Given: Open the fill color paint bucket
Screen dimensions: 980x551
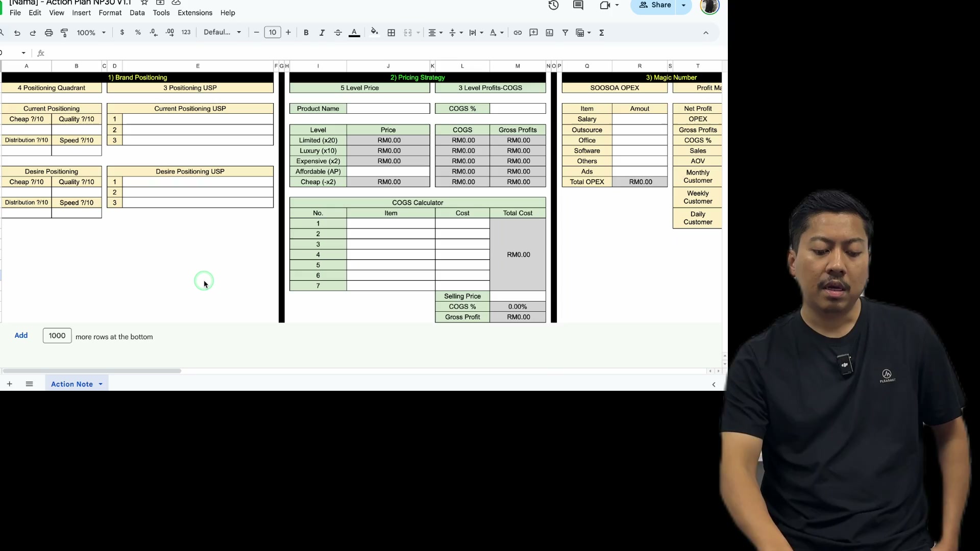Looking at the screenshot, I should 374,32.
